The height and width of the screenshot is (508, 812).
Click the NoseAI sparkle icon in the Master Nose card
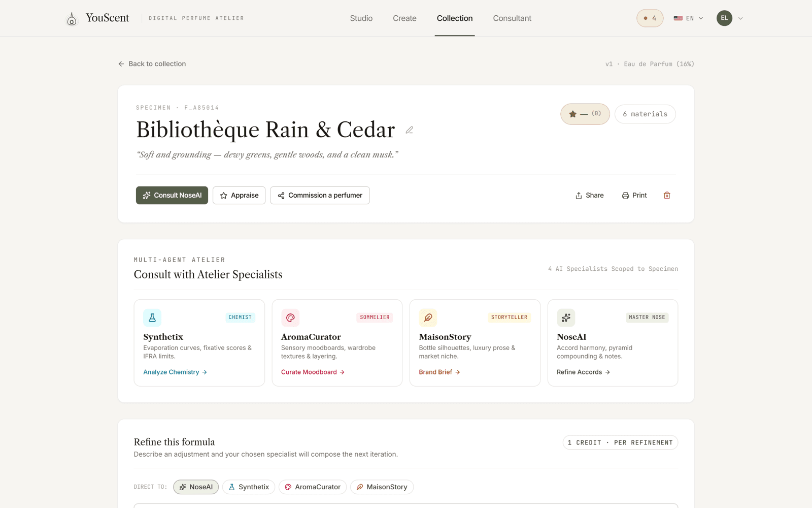[566, 317]
